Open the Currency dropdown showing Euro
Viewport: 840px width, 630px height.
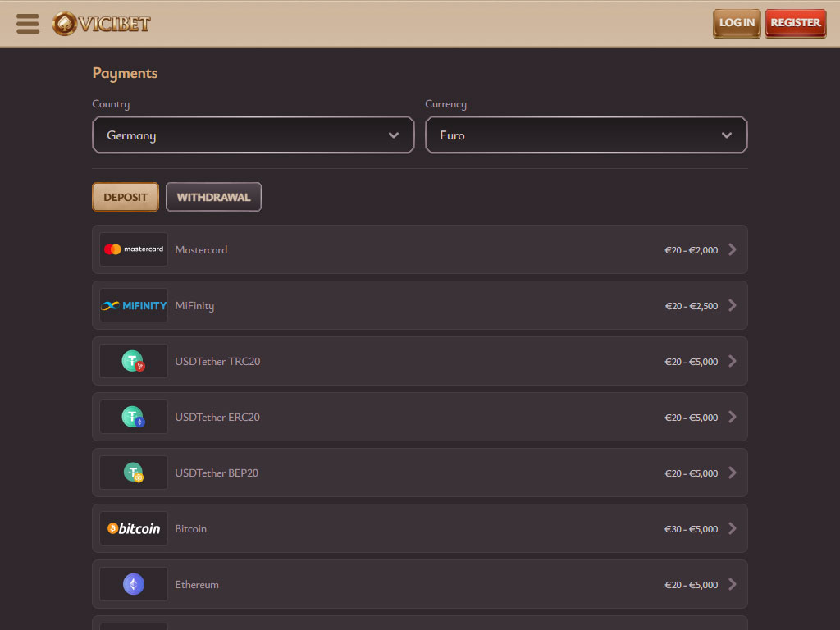[x=586, y=135]
